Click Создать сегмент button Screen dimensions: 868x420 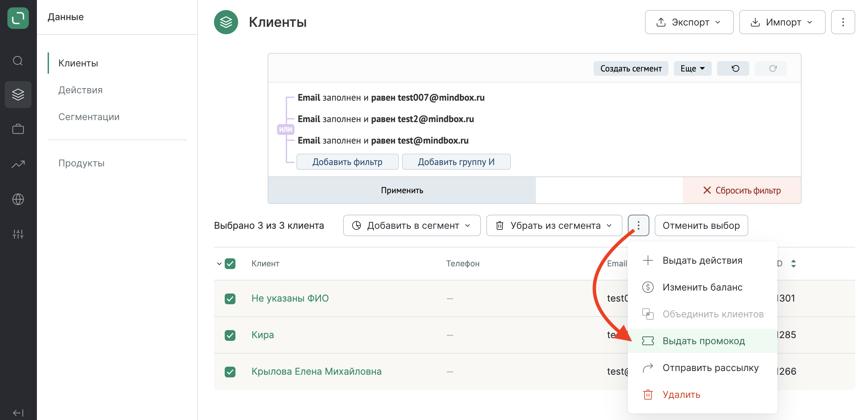coord(631,68)
